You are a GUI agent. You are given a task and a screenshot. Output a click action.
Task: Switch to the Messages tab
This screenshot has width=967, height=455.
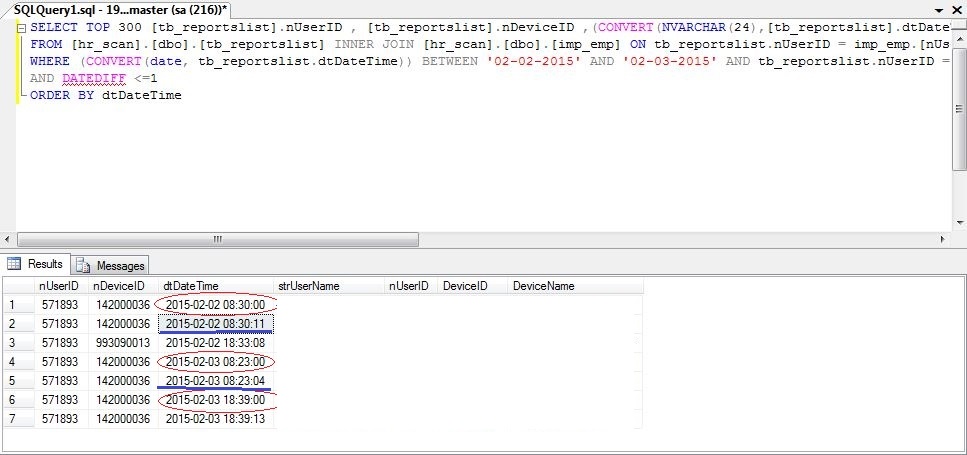coord(111,266)
